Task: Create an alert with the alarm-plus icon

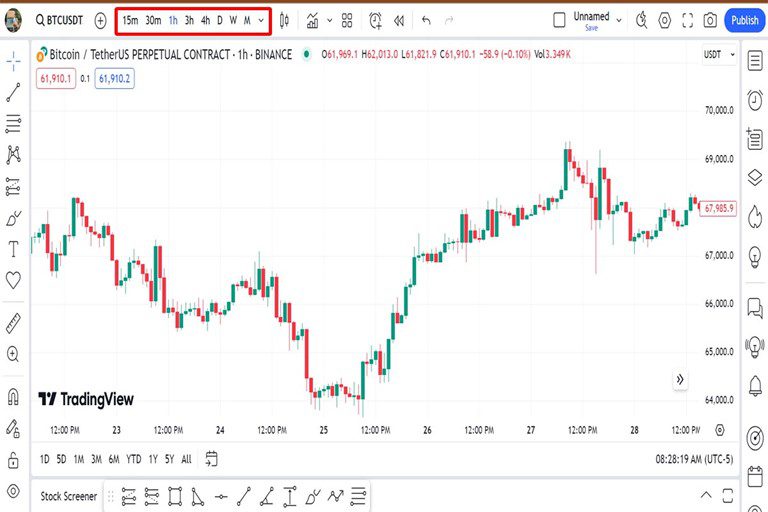Action: (376, 21)
